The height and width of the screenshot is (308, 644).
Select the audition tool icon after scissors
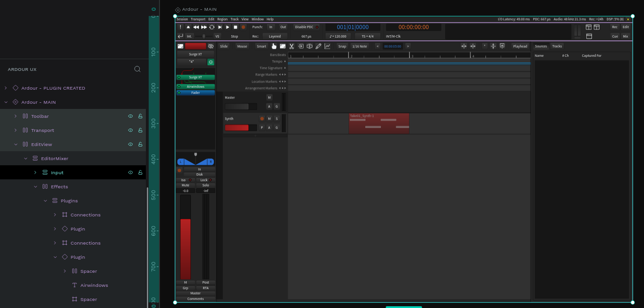point(301,46)
